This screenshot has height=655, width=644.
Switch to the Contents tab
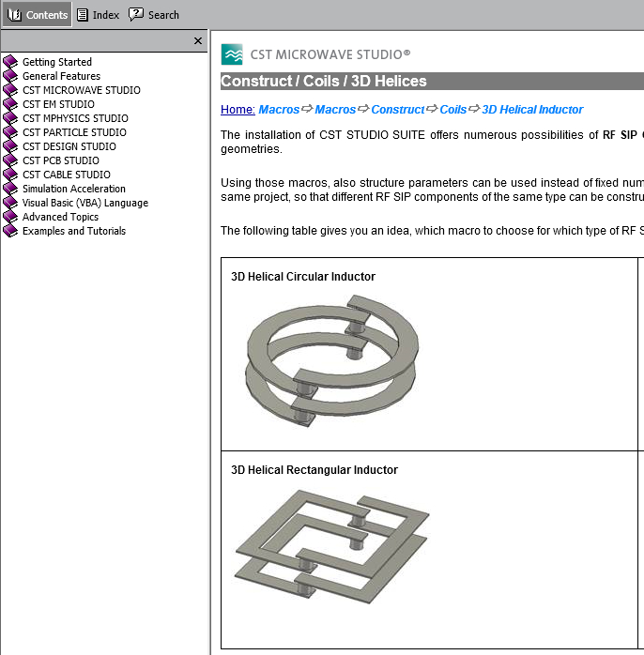click(x=38, y=15)
